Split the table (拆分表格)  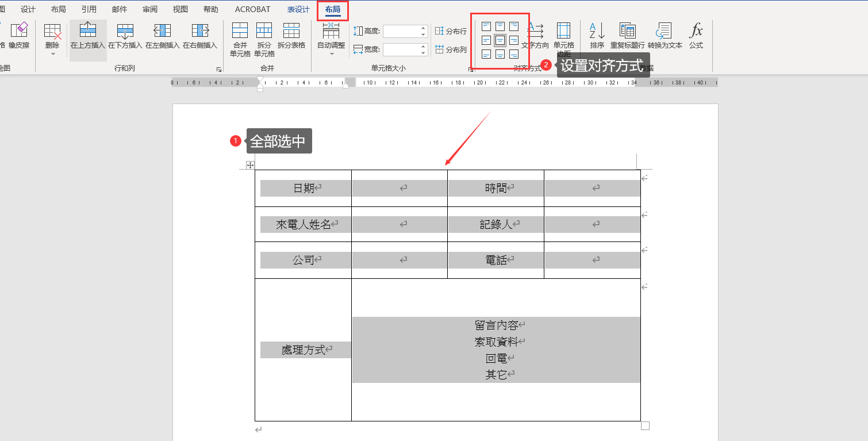pos(291,35)
